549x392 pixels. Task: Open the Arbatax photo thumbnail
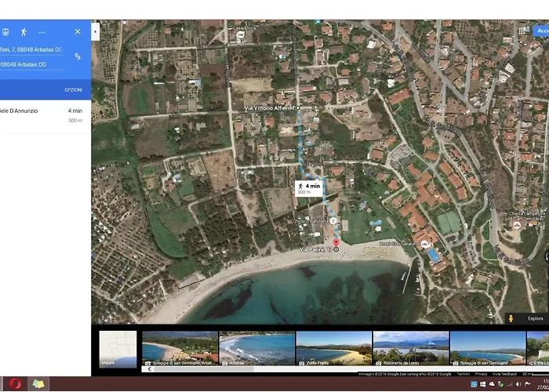256,348
